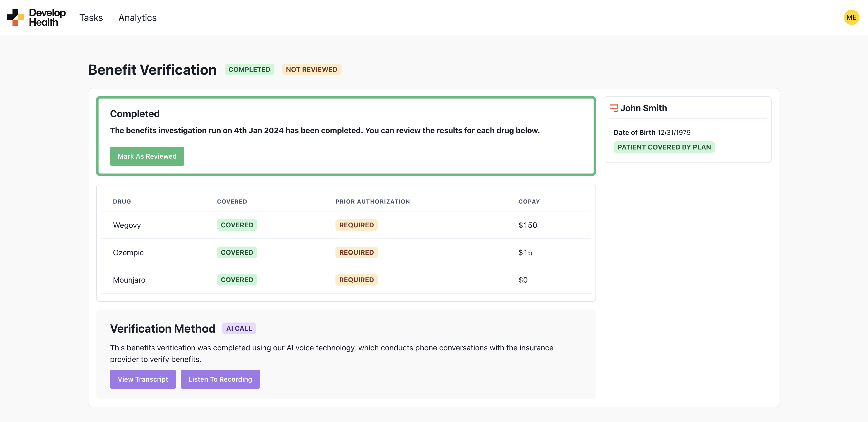Click the REQUIRED badge in the Wegovy row

tap(357, 225)
